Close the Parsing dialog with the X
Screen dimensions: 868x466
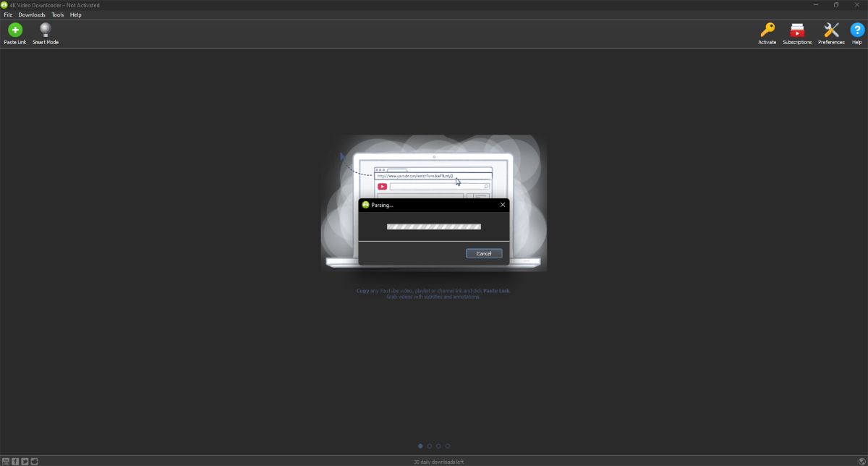click(503, 205)
